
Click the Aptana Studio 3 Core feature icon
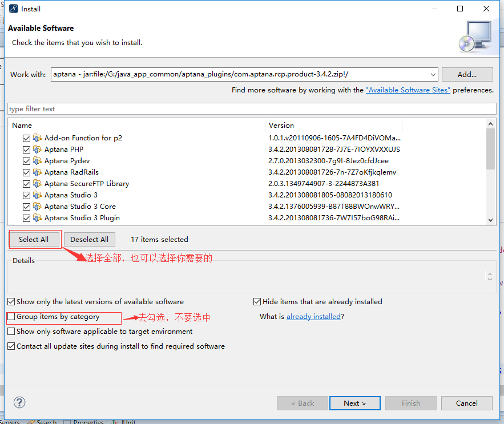click(x=37, y=207)
